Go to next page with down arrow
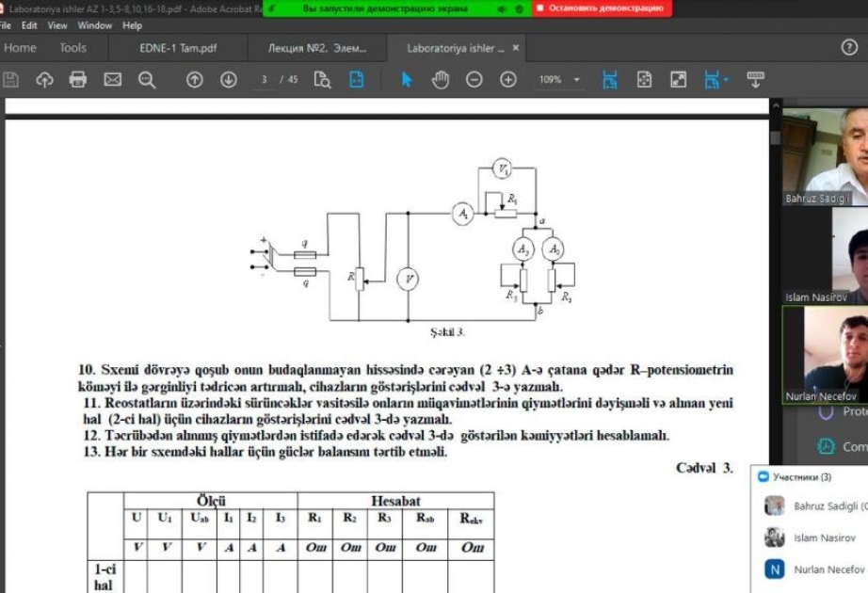 tap(229, 80)
